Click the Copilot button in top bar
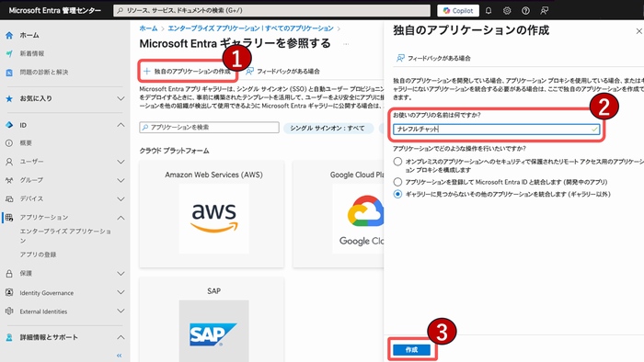This screenshot has width=644, height=362. (458, 11)
